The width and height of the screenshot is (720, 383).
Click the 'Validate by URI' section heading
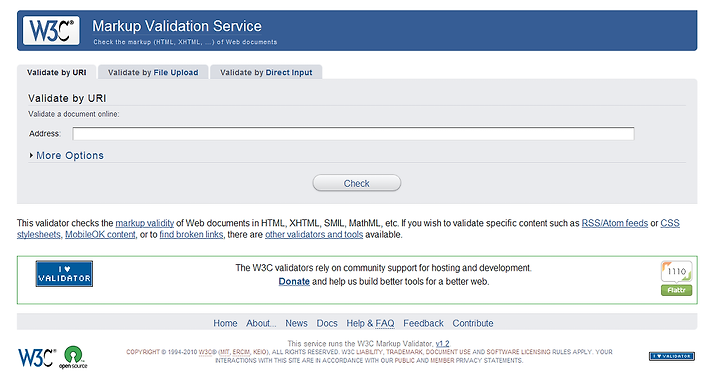coord(67,98)
